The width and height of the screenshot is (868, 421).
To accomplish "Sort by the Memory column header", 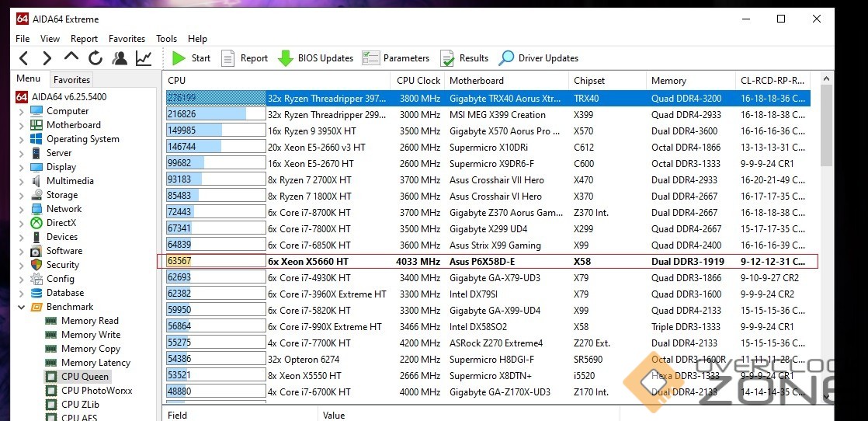I will coord(690,81).
